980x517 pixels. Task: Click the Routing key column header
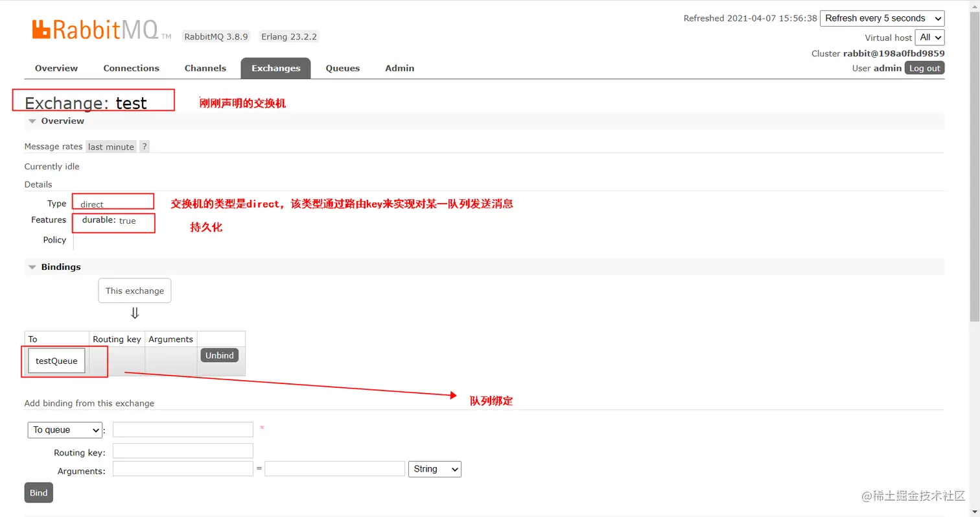coord(117,339)
